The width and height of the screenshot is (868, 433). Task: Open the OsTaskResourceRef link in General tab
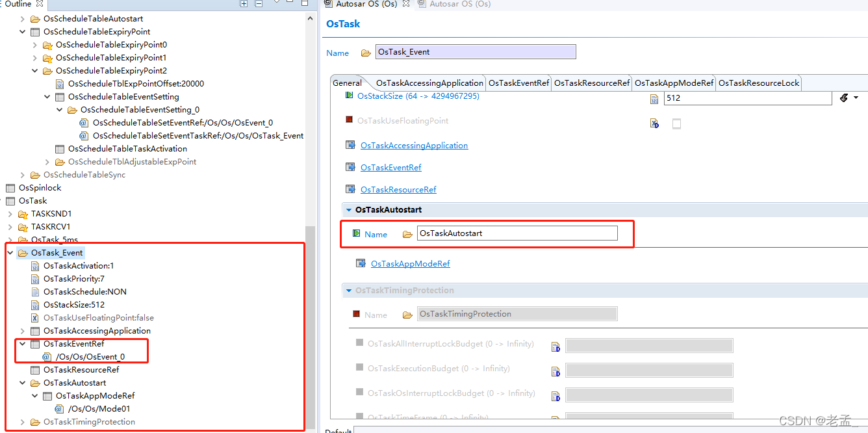[398, 189]
